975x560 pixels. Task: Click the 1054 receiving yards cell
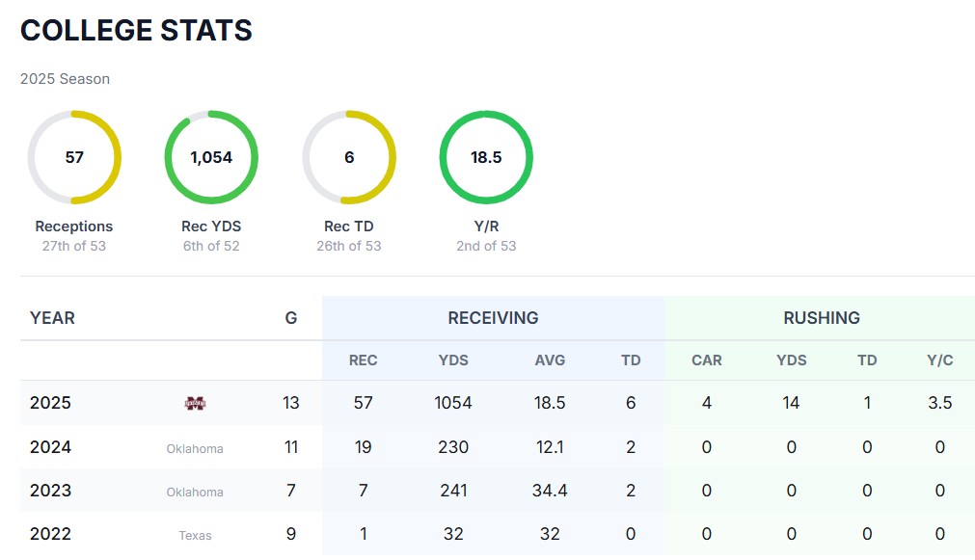[453, 403]
